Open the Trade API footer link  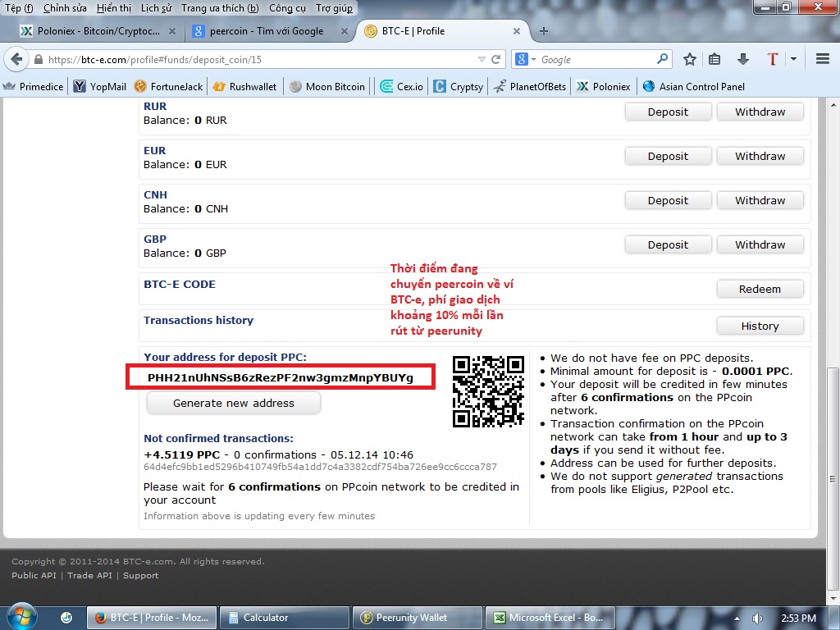click(x=89, y=575)
